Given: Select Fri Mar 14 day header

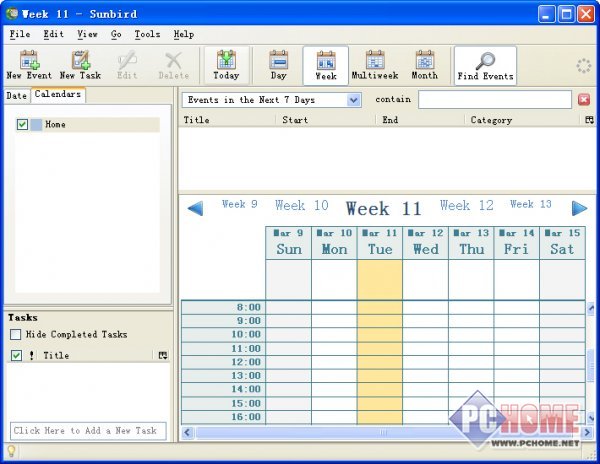Looking at the screenshot, I should pyautogui.click(x=517, y=243).
